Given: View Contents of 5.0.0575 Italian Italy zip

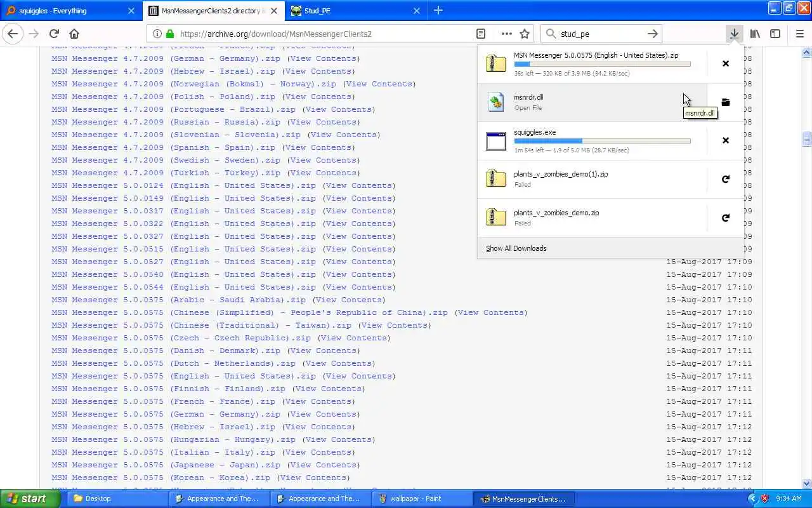Looking at the screenshot, I should pyautogui.click(x=318, y=452).
